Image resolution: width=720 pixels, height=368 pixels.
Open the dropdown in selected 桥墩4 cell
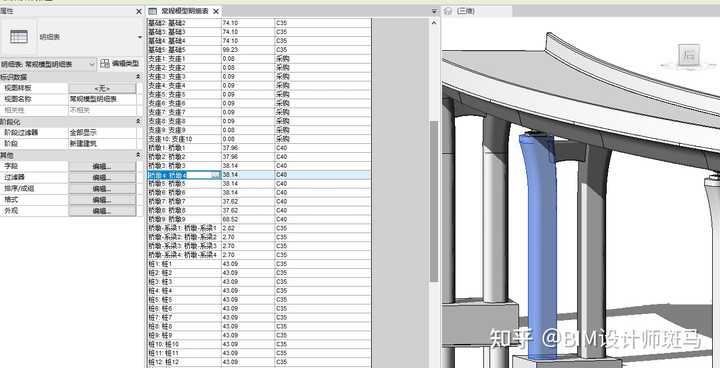(215, 175)
